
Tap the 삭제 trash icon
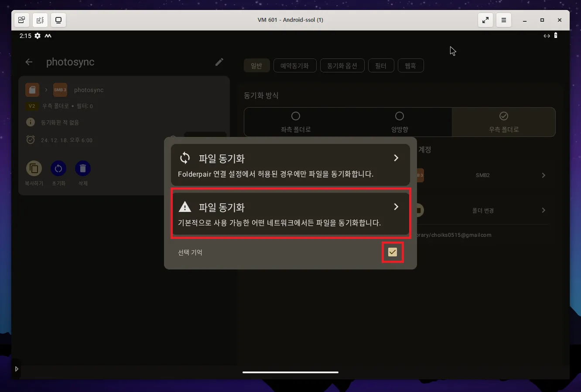coord(83,168)
